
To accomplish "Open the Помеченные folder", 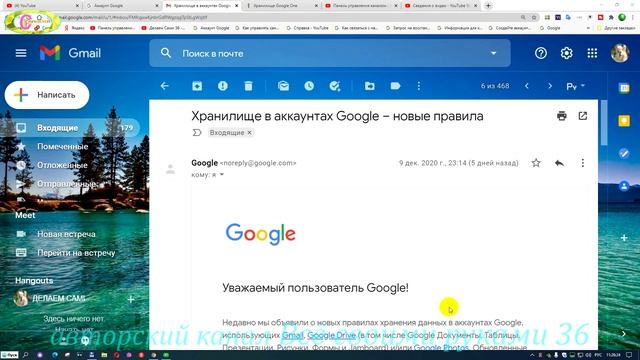I will (62, 147).
